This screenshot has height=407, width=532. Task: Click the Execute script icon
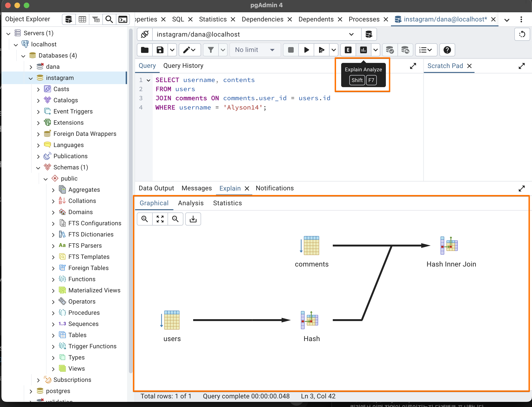coord(321,50)
